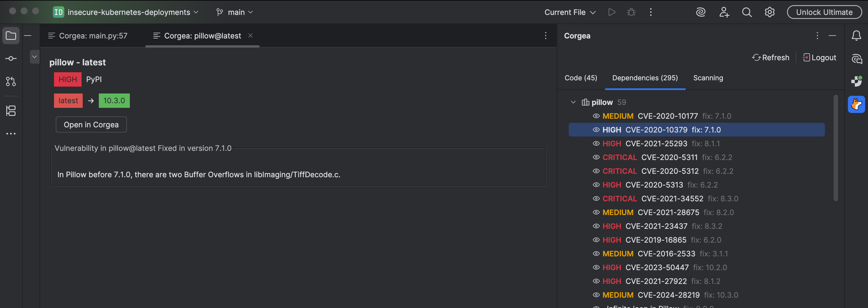The width and height of the screenshot is (868, 308).
Task: Click the Buffer Overflows description text
Action: tap(199, 175)
